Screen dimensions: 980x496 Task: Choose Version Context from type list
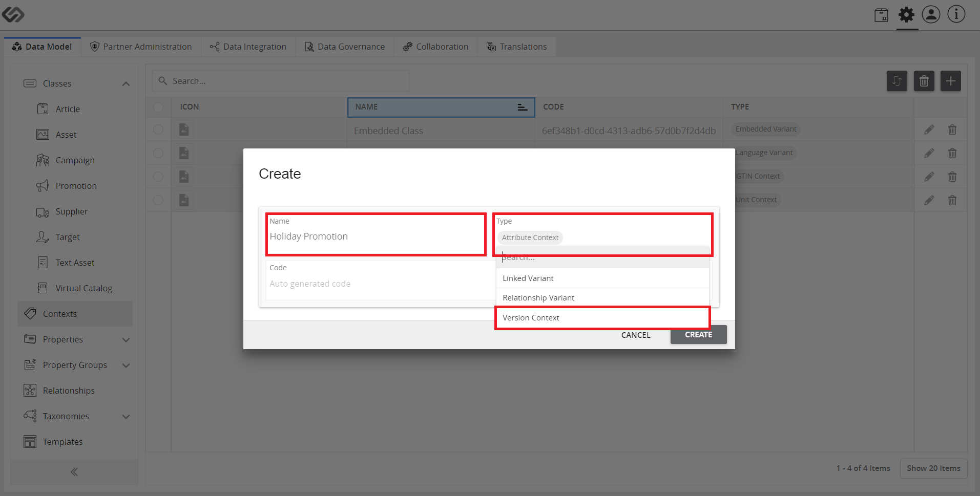[x=602, y=318]
